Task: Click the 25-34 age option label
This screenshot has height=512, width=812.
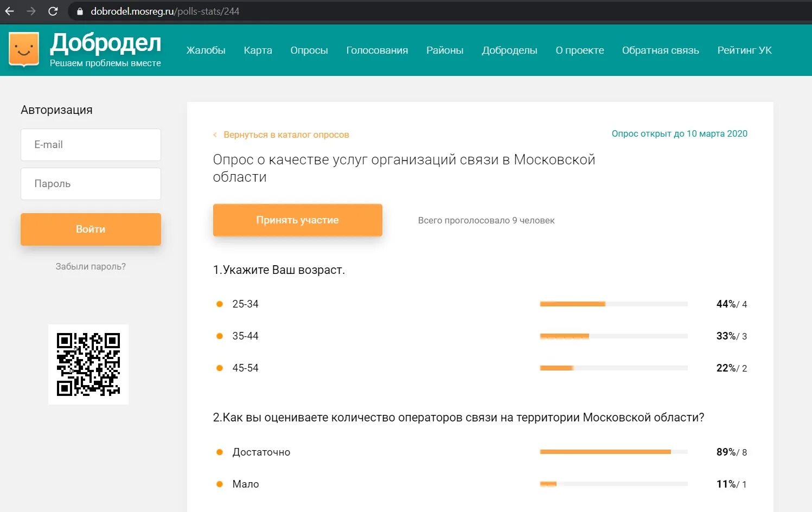Action: click(245, 304)
